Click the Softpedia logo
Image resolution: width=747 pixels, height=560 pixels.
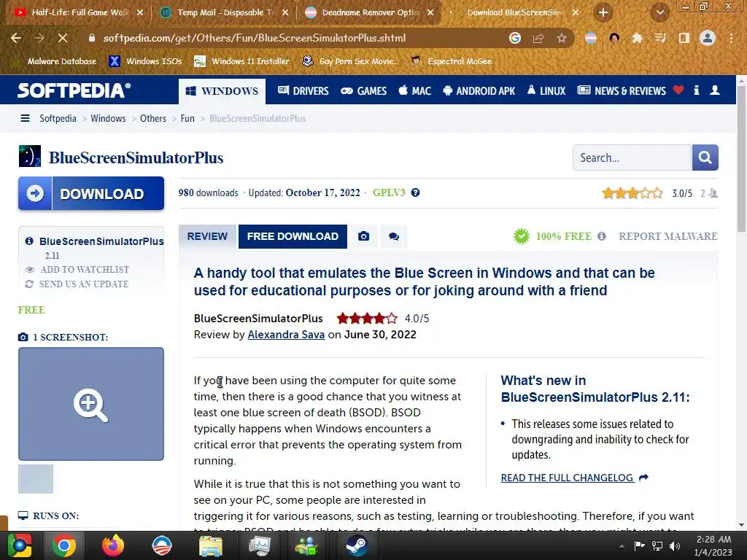pos(74,90)
